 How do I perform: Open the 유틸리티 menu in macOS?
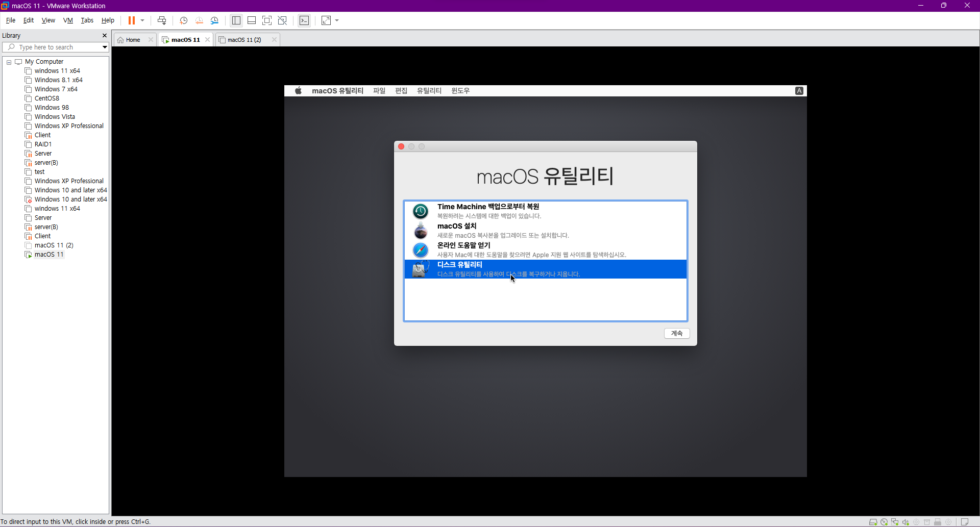429,91
